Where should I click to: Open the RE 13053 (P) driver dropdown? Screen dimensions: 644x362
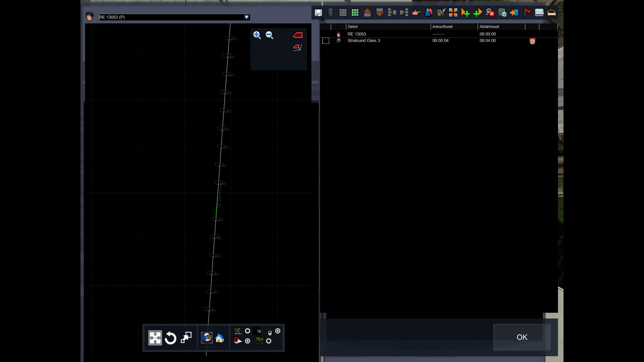coord(247,17)
